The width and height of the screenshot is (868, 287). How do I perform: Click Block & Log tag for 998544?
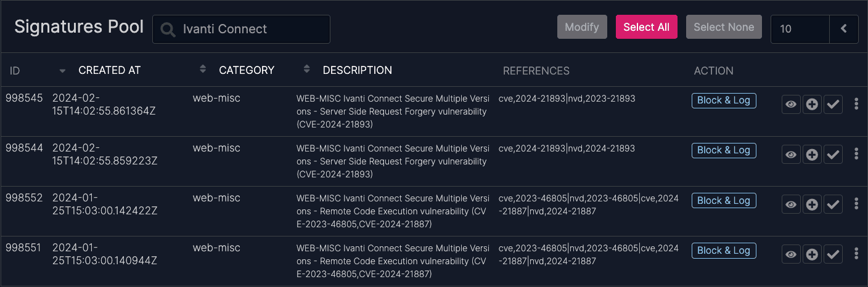(724, 150)
